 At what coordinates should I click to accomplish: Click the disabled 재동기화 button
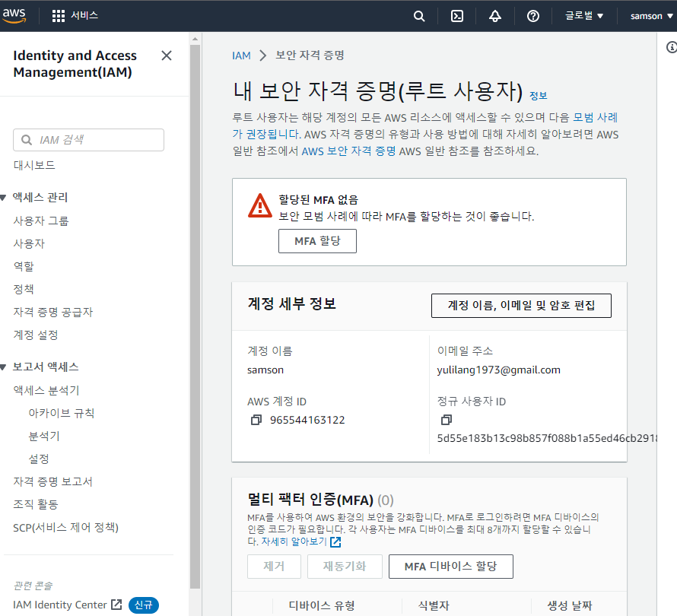pyautogui.click(x=345, y=567)
